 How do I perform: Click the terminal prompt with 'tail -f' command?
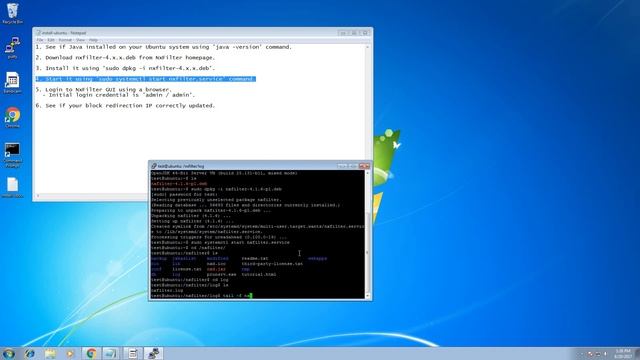point(202,296)
